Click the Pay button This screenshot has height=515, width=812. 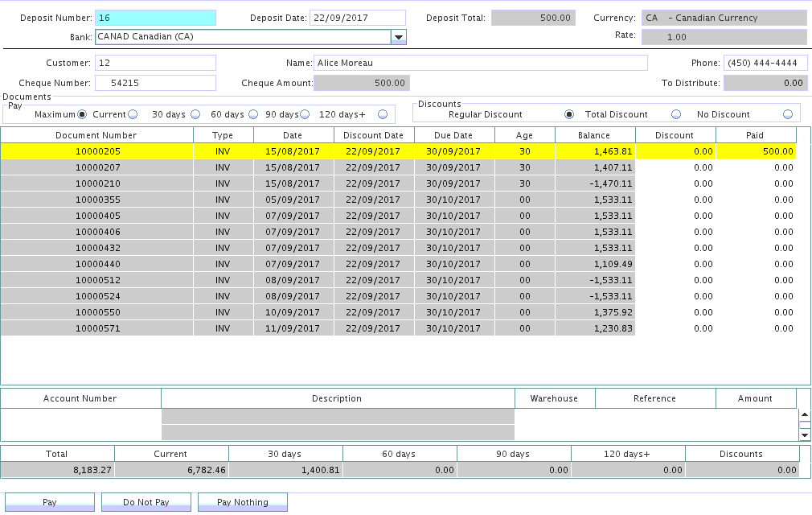tap(50, 502)
